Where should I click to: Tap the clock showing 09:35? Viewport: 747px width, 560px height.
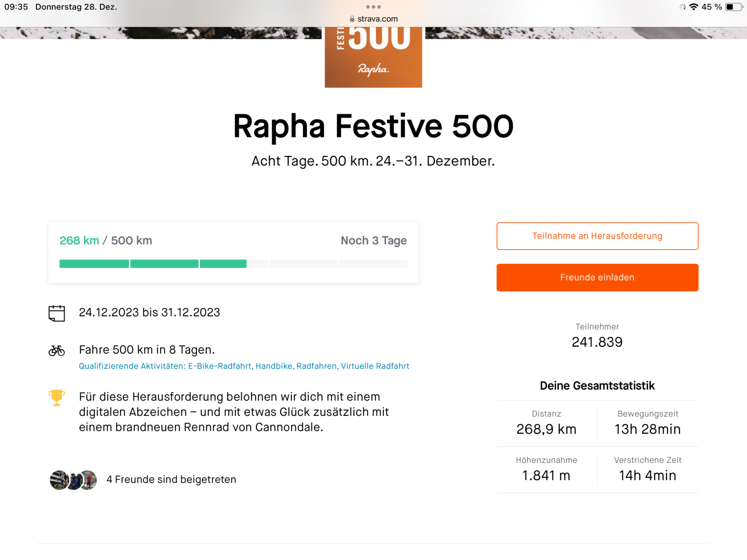click(16, 7)
